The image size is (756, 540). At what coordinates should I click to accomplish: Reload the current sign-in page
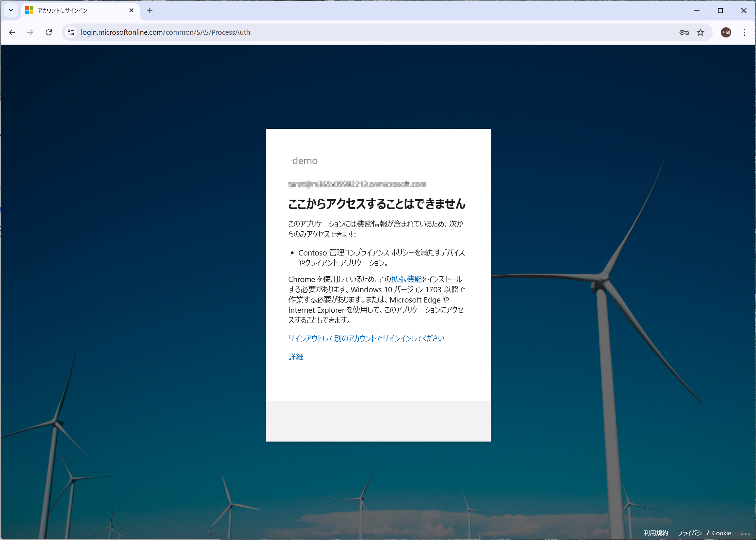(49, 32)
